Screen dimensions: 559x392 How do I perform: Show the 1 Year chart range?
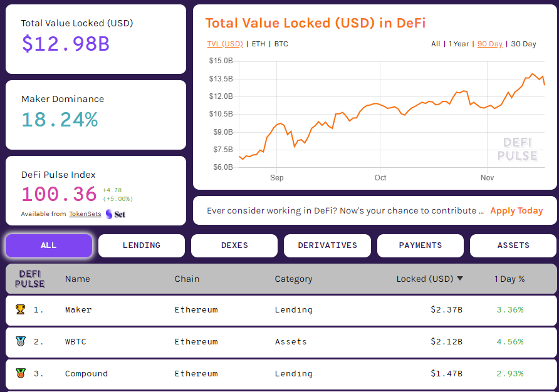tap(459, 44)
